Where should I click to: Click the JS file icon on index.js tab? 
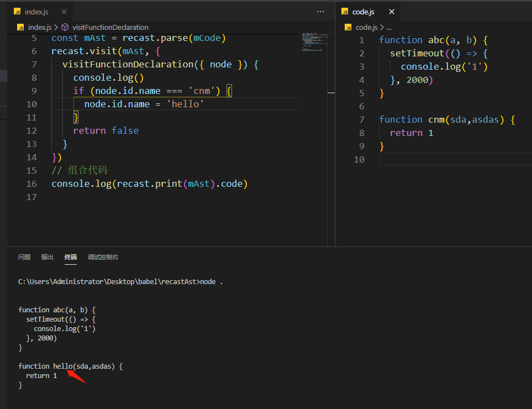[17, 12]
